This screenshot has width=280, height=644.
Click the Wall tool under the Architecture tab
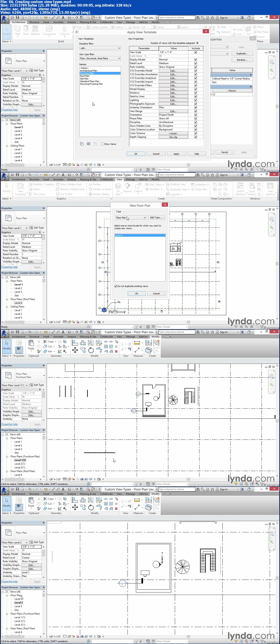point(17,31)
